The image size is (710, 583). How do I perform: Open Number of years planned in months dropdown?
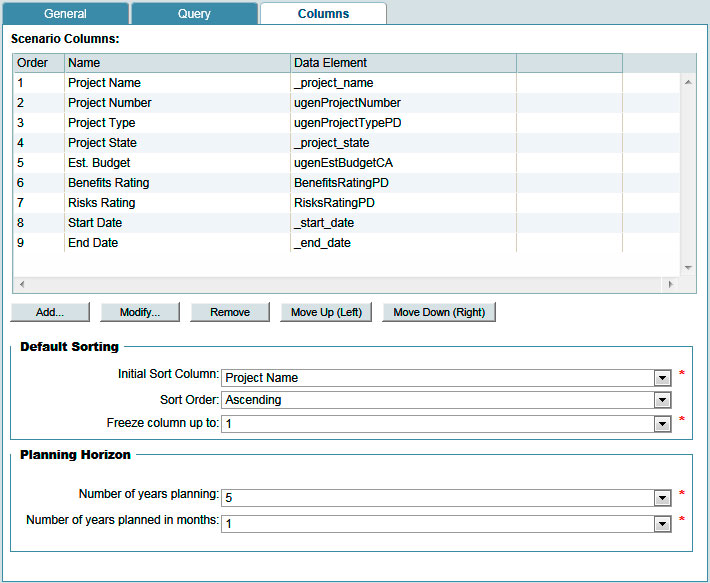point(662,524)
